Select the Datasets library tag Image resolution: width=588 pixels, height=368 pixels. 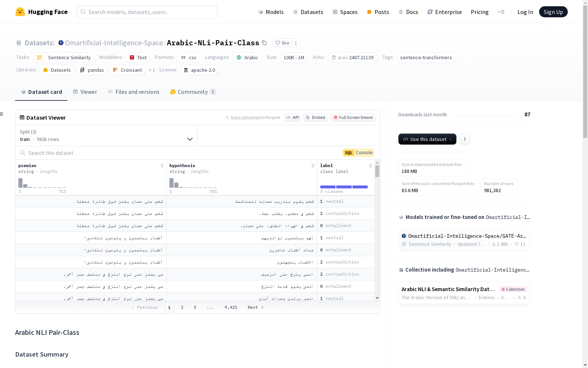click(57, 70)
